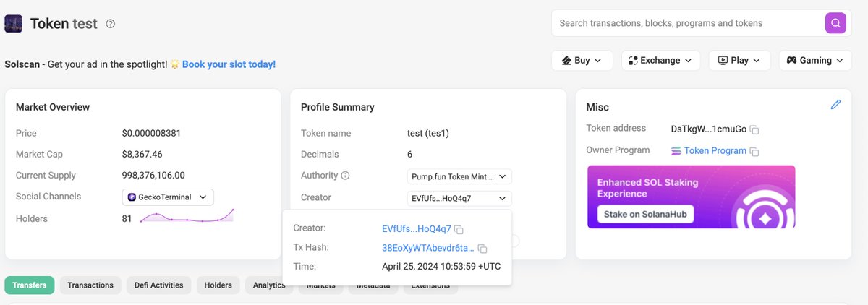Collapse the EVfUfs...HoQ4q7 Creator dropdown

(x=459, y=198)
